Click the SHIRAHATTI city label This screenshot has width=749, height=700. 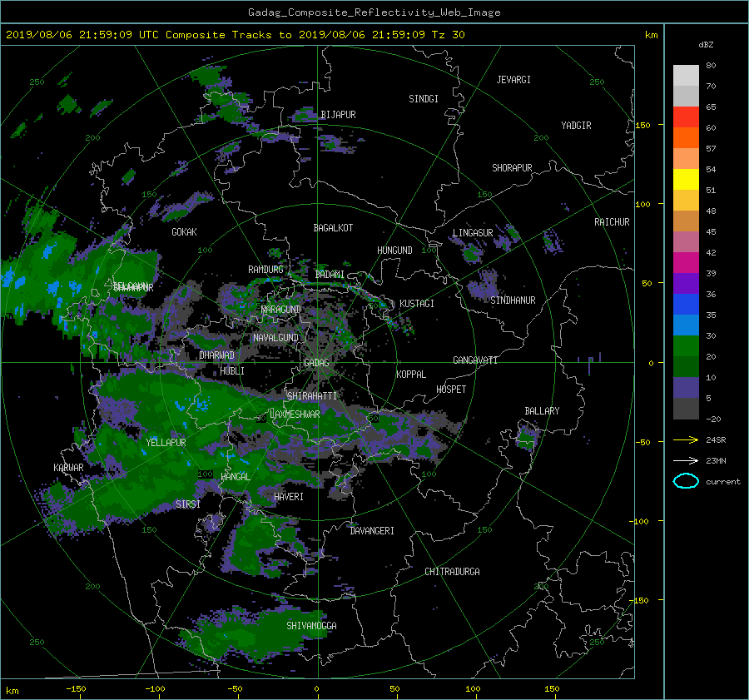coord(312,395)
